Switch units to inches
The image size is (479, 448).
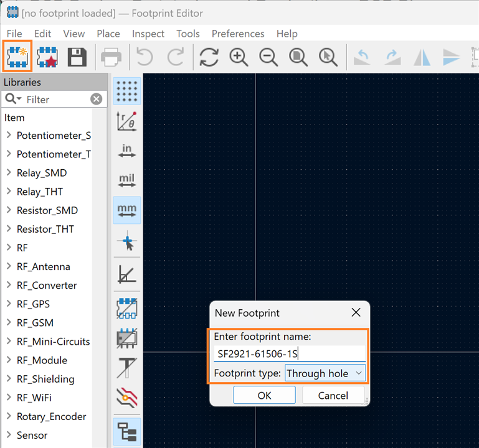tap(127, 151)
